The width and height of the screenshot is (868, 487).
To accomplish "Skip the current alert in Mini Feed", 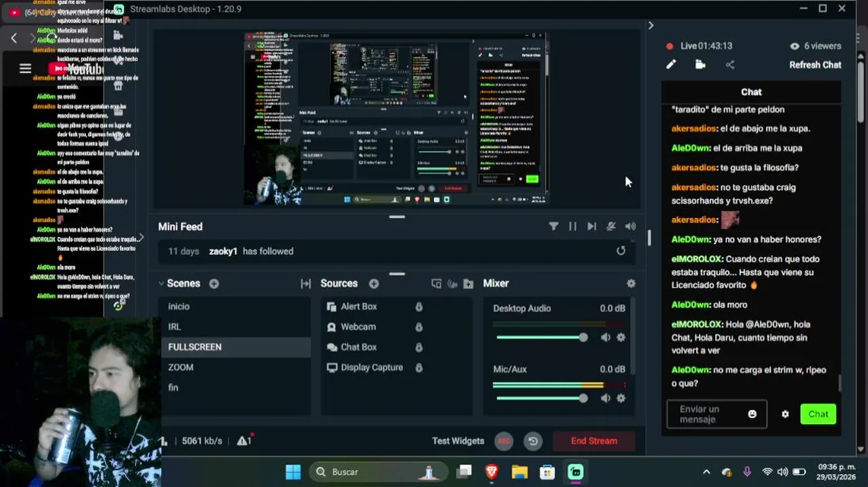I will pyautogui.click(x=592, y=227).
